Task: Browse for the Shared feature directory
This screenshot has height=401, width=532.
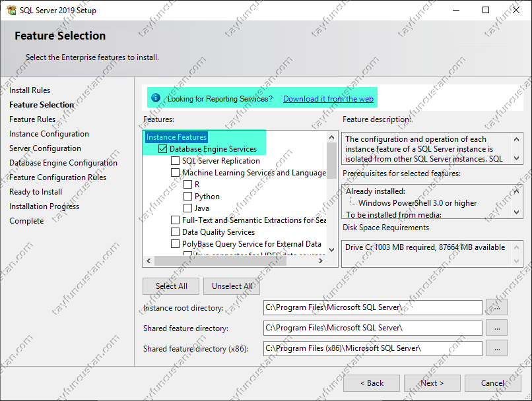Action: [x=497, y=328]
